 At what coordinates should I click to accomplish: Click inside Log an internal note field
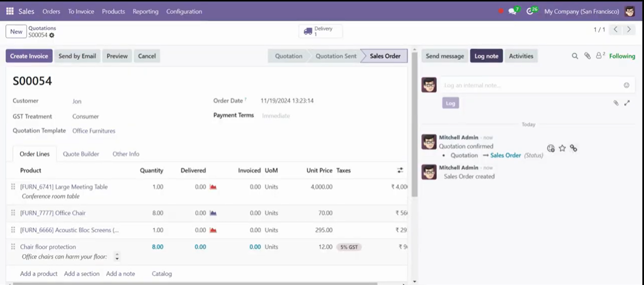(532, 86)
